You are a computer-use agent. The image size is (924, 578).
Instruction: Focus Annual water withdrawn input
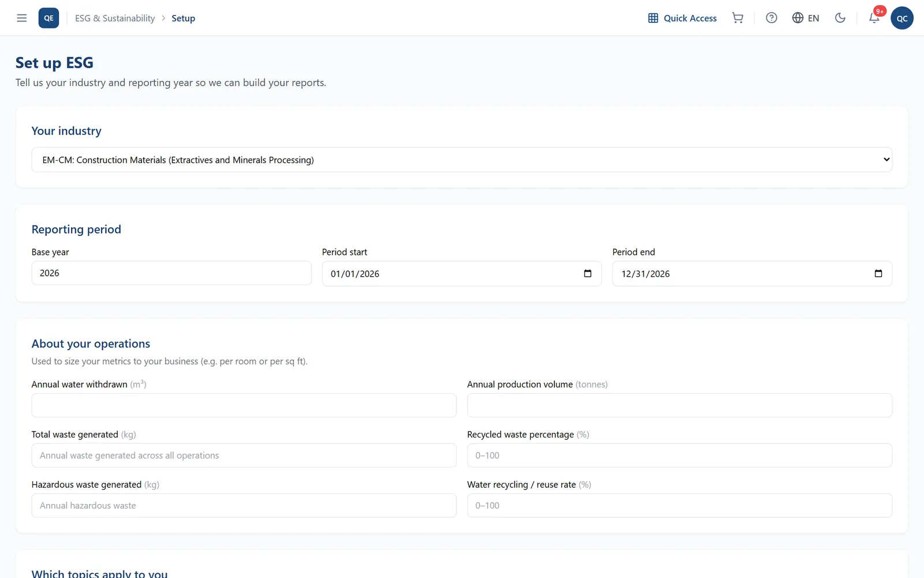(244, 405)
